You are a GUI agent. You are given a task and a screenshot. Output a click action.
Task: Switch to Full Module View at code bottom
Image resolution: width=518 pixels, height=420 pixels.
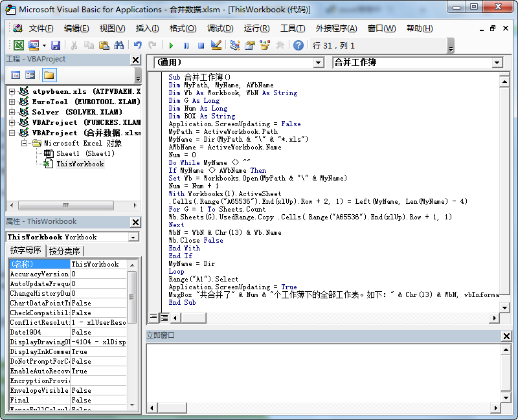[x=164, y=317]
